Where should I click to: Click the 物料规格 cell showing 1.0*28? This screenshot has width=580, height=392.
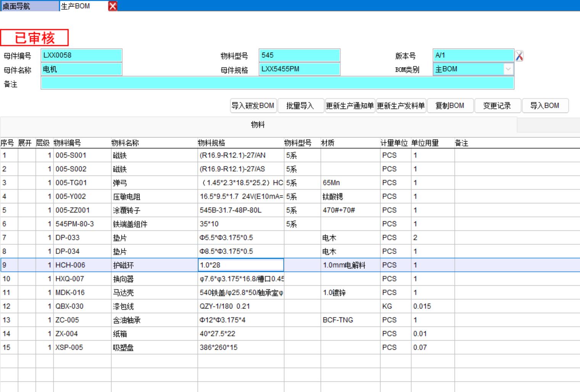[x=240, y=265]
